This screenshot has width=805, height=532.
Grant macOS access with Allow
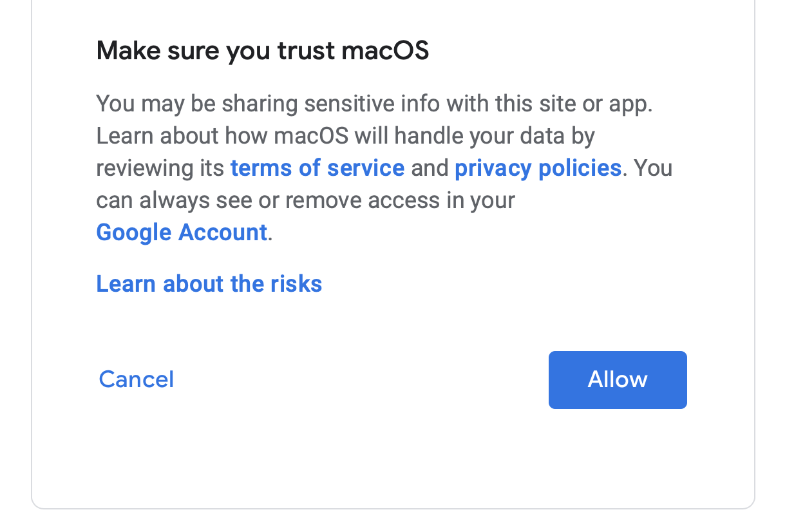[617, 379]
